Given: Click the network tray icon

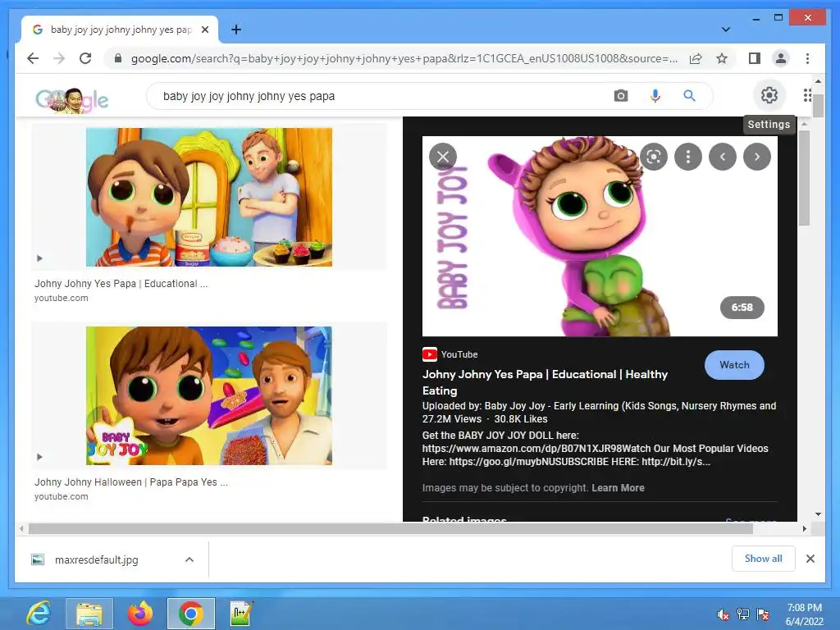Looking at the screenshot, I should pos(743,614).
